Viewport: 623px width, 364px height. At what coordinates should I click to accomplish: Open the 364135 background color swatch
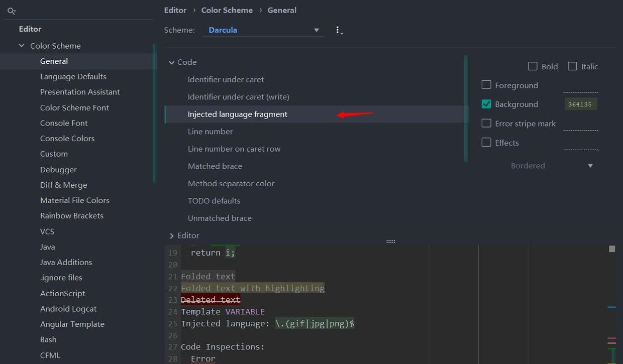click(580, 104)
